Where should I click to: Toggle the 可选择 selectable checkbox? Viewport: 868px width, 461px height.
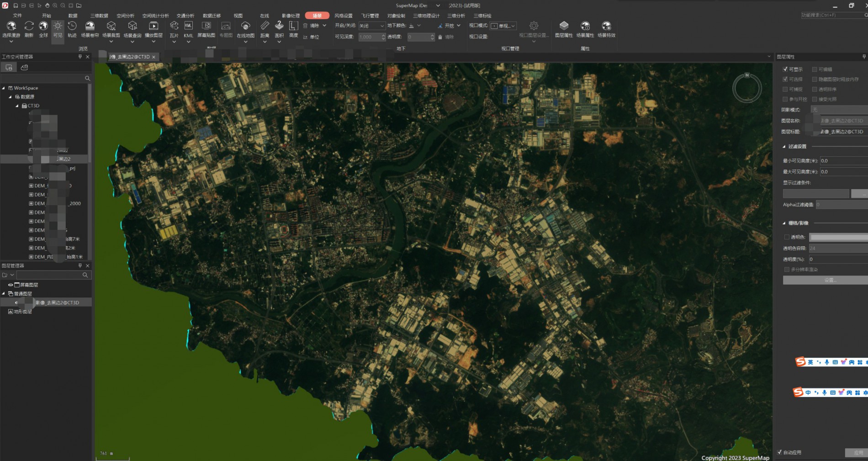pyautogui.click(x=785, y=79)
